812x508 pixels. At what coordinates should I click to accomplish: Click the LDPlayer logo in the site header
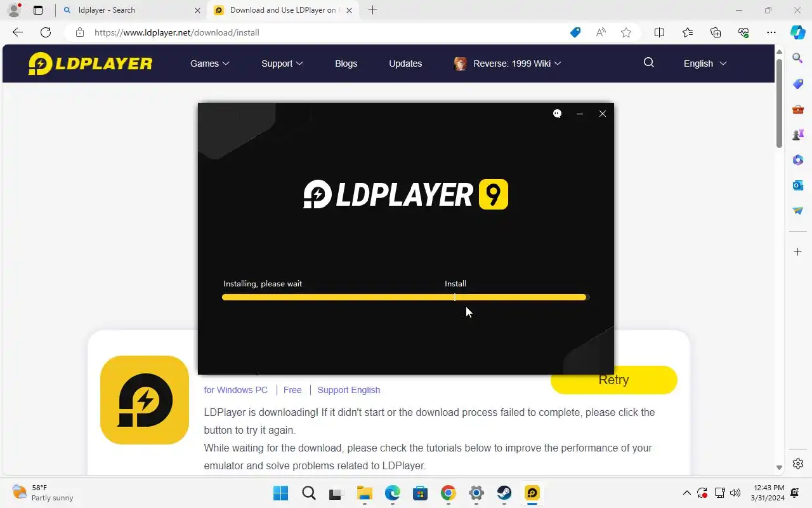[x=91, y=63]
